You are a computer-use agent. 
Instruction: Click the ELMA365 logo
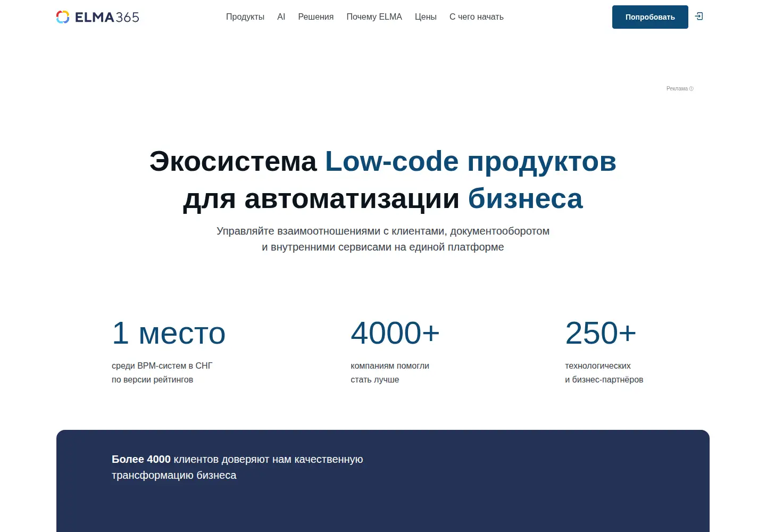(98, 17)
